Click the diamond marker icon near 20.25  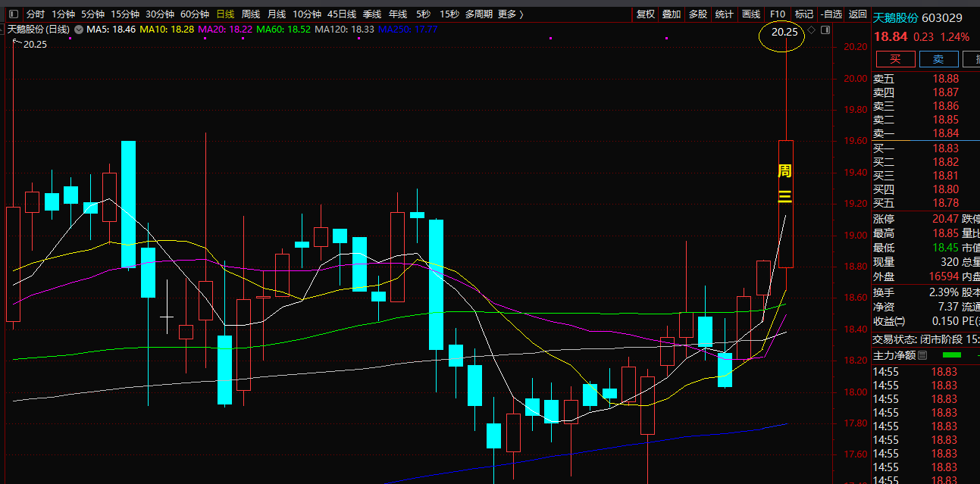[x=811, y=30]
